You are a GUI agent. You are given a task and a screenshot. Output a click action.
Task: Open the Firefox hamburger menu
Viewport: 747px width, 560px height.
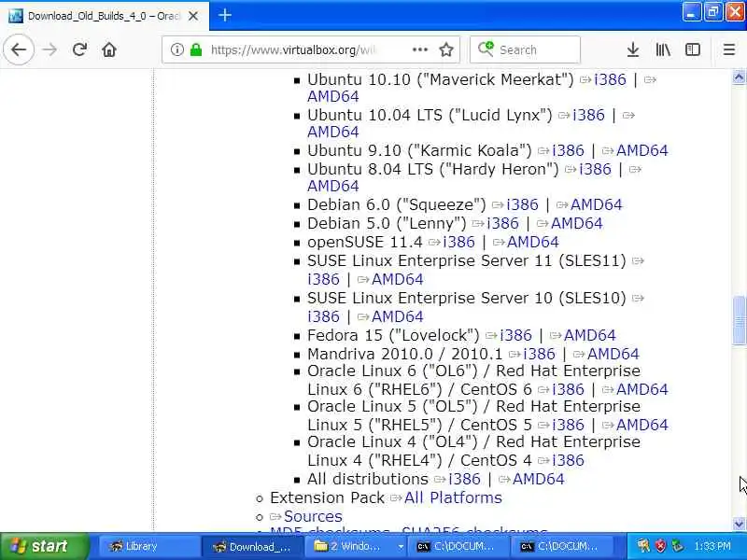729,49
